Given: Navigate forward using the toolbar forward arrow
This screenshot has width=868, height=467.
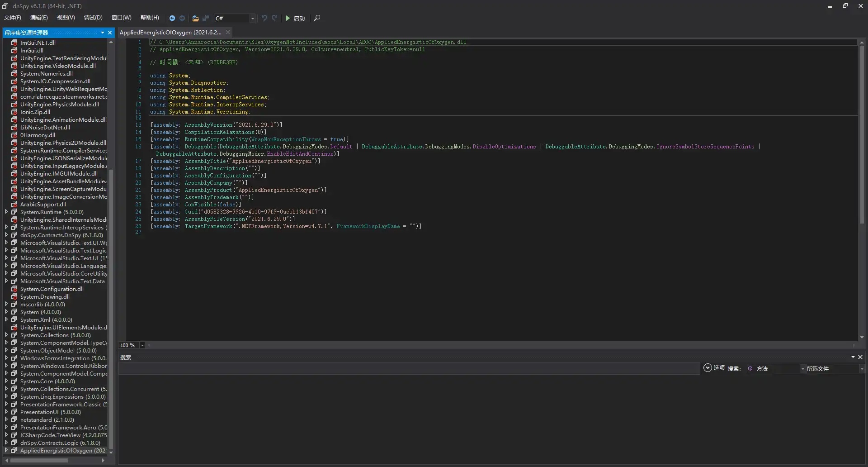Looking at the screenshot, I should pos(183,18).
